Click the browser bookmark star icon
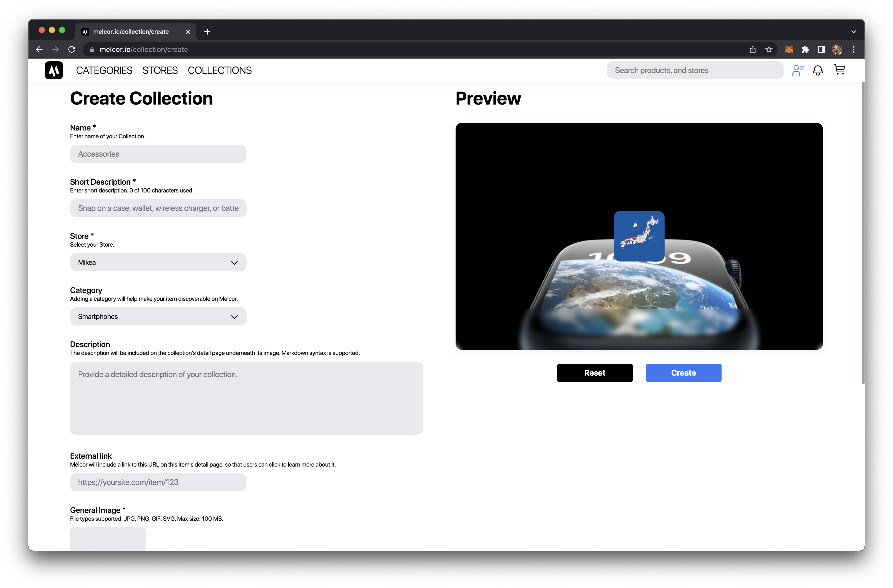Image resolution: width=893 pixels, height=588 pixels. click(x=769, y=49)
